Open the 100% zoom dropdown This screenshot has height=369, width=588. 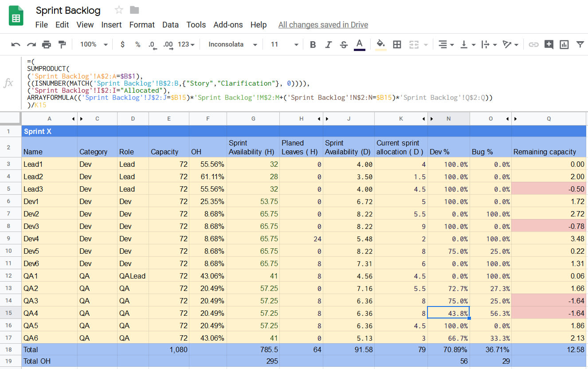94,44
